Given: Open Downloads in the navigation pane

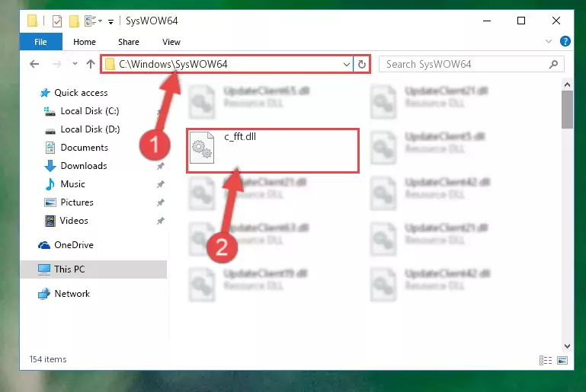Looking at the screenshot, I should (x=84, y=166).
